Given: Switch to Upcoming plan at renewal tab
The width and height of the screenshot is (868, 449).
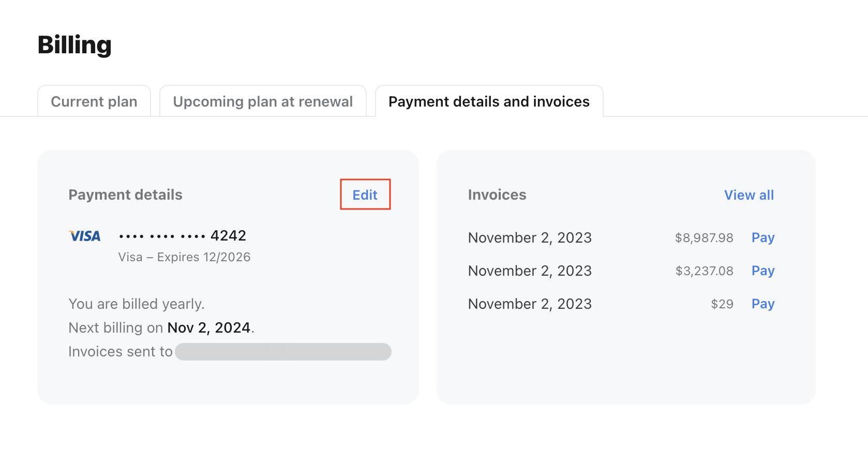Looking at the screenshot, I should pyautogui.click(x=263, y=101).
